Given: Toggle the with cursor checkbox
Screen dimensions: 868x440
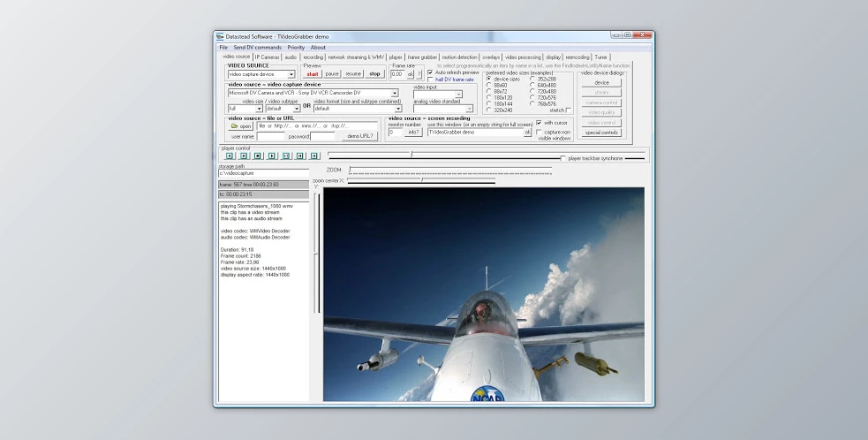Looking at the screenshot, I should tap(540, 123).
